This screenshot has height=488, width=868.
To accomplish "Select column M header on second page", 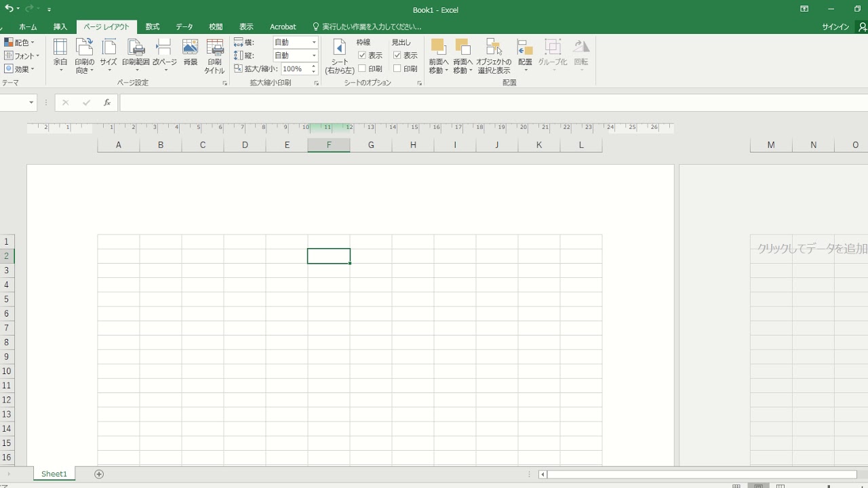I will pyautogui.click(x=771, y=145).
